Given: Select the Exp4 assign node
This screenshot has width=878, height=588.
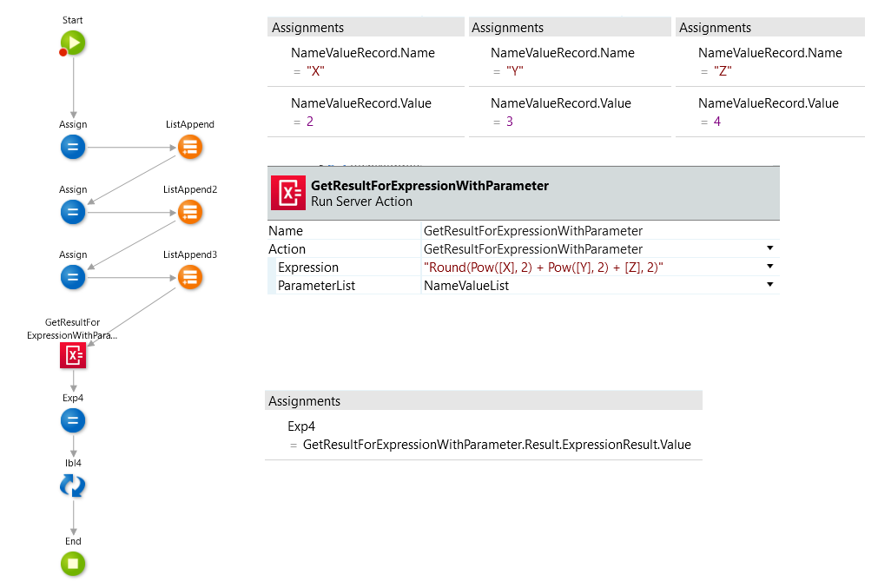Looking at the screenshot, I should [73, 420].
